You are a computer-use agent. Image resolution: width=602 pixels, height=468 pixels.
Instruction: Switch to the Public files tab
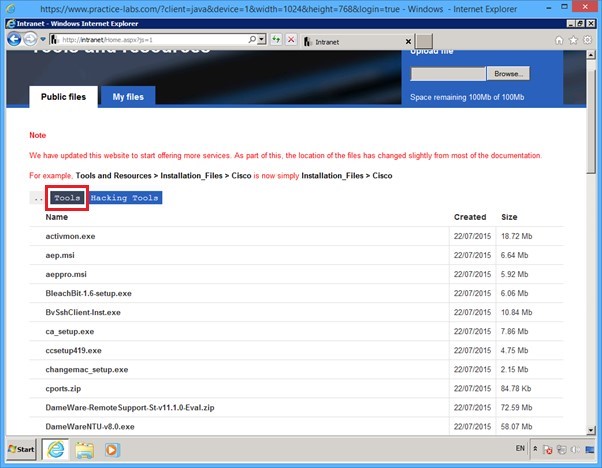[63, 97]
